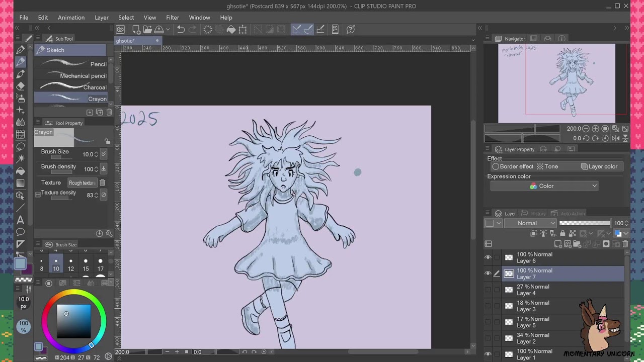The height and width of the screenshot is (362, 644).
Task: Select the Eraser tool in toolbar
Action: [x=21, y=86]
